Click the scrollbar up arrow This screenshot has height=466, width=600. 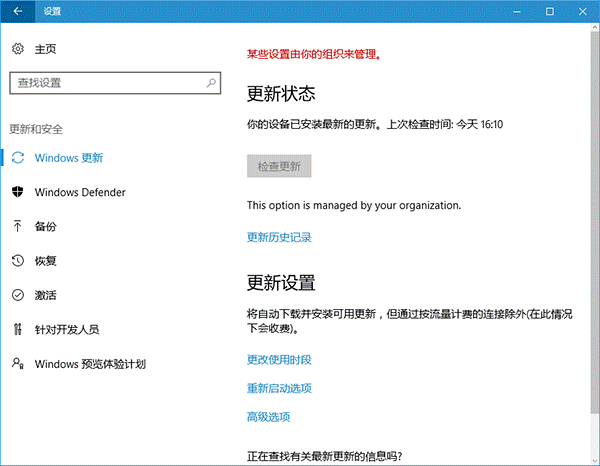pyautogui.click(x=595, y=28)
